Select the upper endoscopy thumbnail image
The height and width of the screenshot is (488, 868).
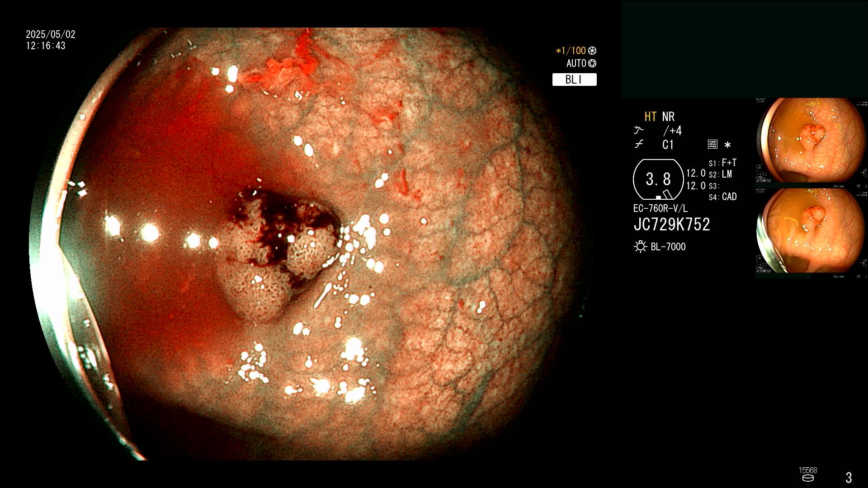811,141
